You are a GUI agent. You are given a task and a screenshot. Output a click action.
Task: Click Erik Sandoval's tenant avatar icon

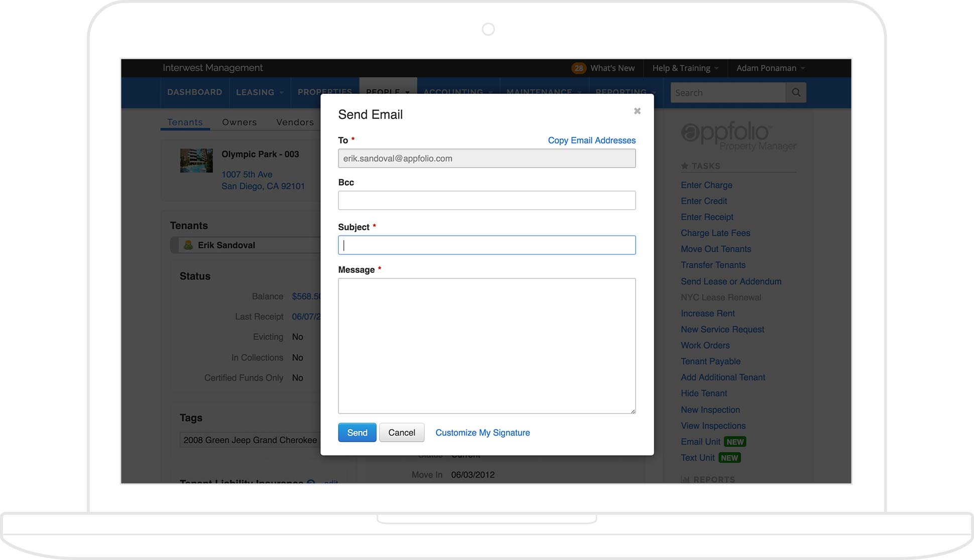click(x=188, y=245)
